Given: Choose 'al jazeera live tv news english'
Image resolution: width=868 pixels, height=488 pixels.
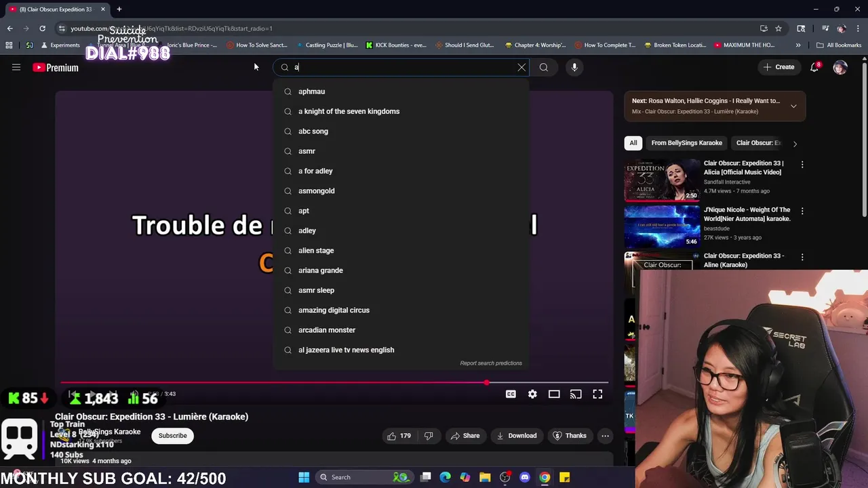Looking at the screenshot, I should pos(401,350).
